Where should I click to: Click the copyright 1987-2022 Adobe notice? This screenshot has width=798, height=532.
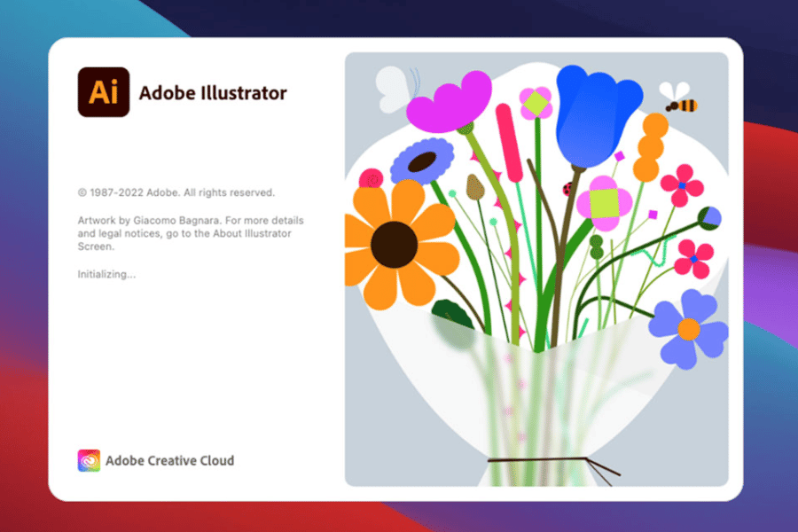[x=176, y=192]
